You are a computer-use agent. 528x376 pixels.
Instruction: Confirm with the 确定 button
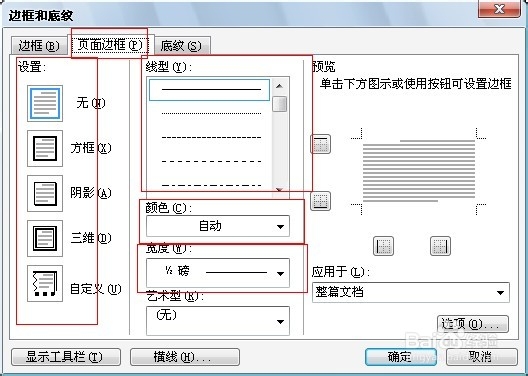(x=401, y=357)
